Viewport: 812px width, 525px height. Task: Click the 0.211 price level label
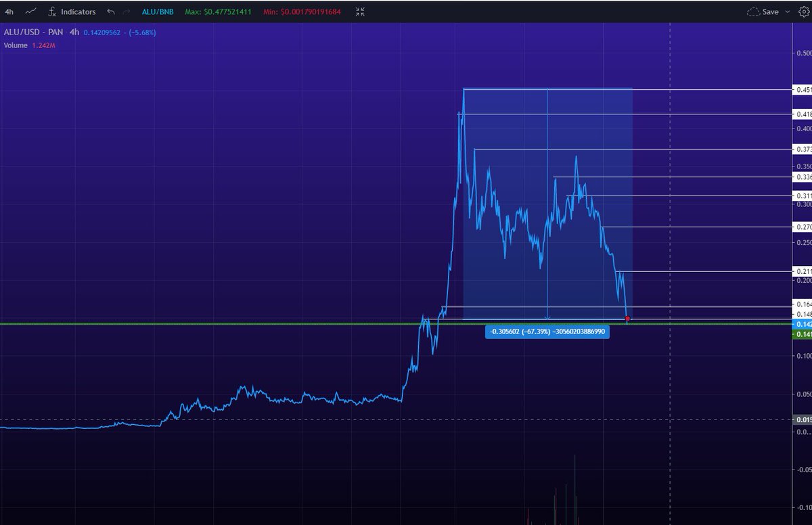[803, 271]
